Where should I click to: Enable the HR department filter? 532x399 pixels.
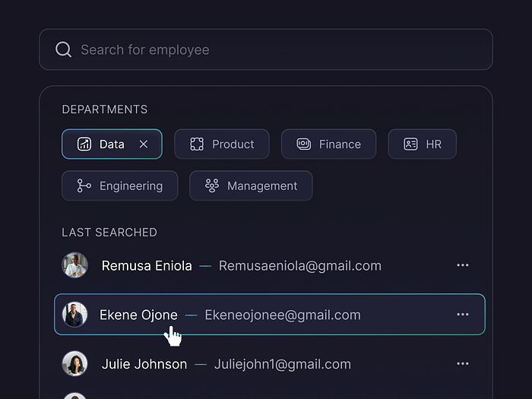422,144
